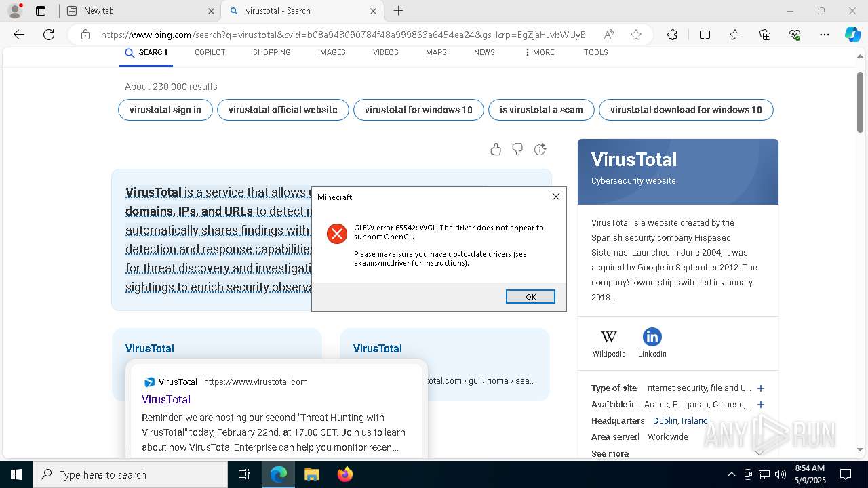The image size is (868, 488).
Task: Switch to the IMAGES tab
Action: (x=332, y=52)
